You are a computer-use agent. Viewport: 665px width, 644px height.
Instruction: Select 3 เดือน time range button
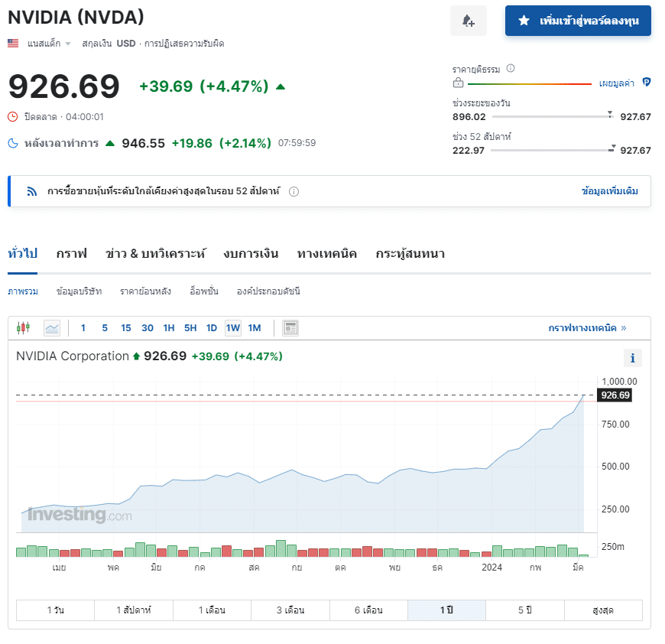[x=290, y=610]
